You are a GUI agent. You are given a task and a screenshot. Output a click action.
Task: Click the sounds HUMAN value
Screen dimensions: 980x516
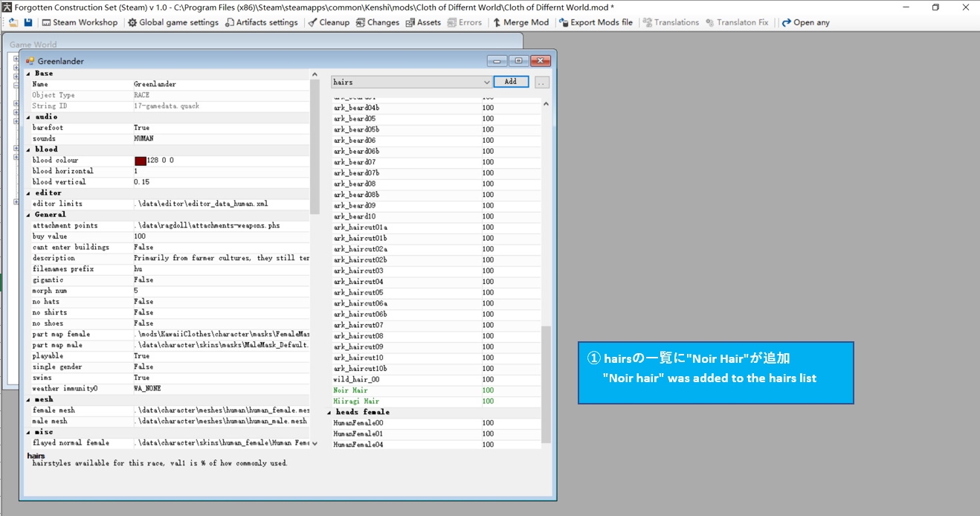coord(144,138)
